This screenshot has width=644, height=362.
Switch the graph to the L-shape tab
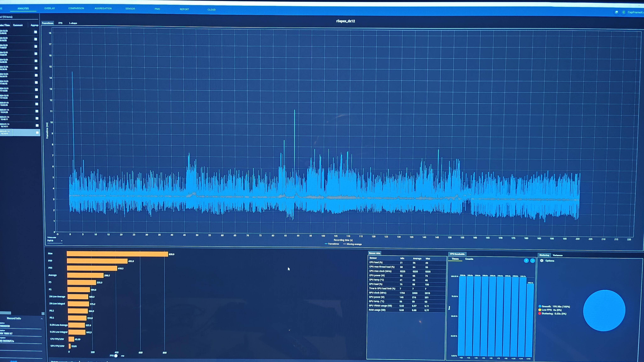[x=73, y=23]
